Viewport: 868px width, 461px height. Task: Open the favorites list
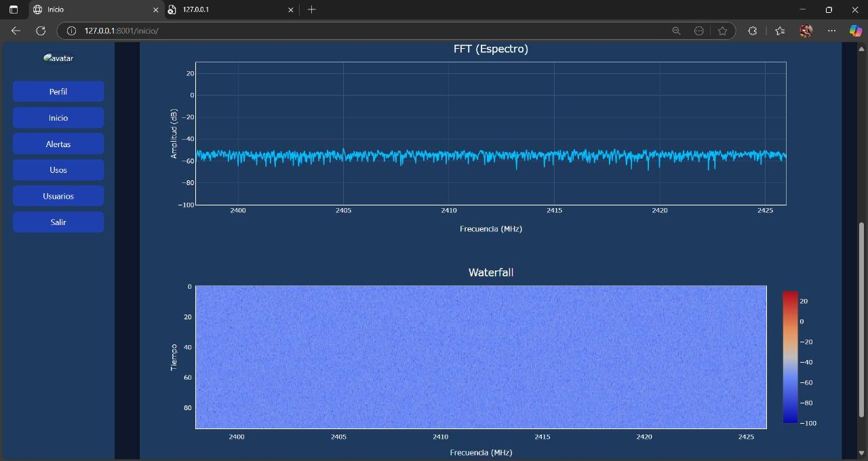pyautogui.click(x=779, y=31)
